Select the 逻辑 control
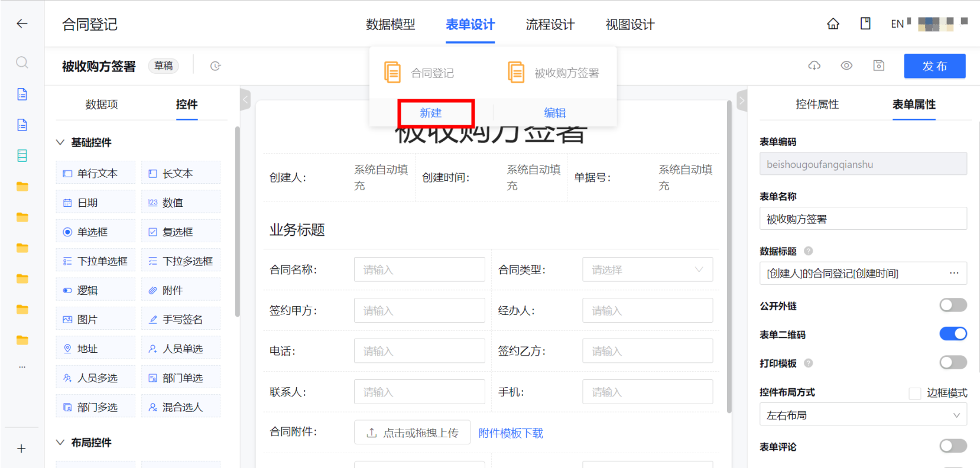The width and height of the screenshot is (980, 468). click(x=96, y=290)
